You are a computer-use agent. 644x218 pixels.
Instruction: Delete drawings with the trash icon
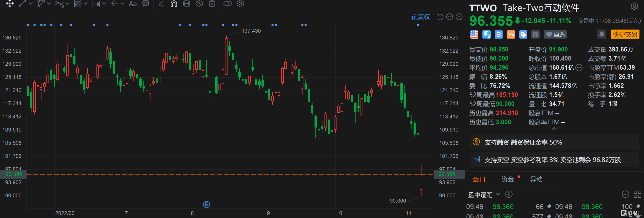[x=212, y=3]
